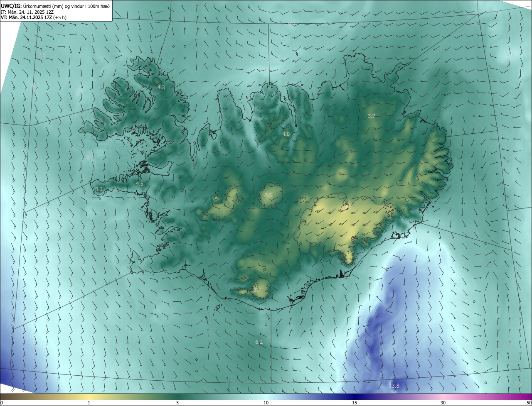This screenshot has width=532, height=406.
Task: Click the 7.7 value in the bottom-right corner
Action: [518, 385]
